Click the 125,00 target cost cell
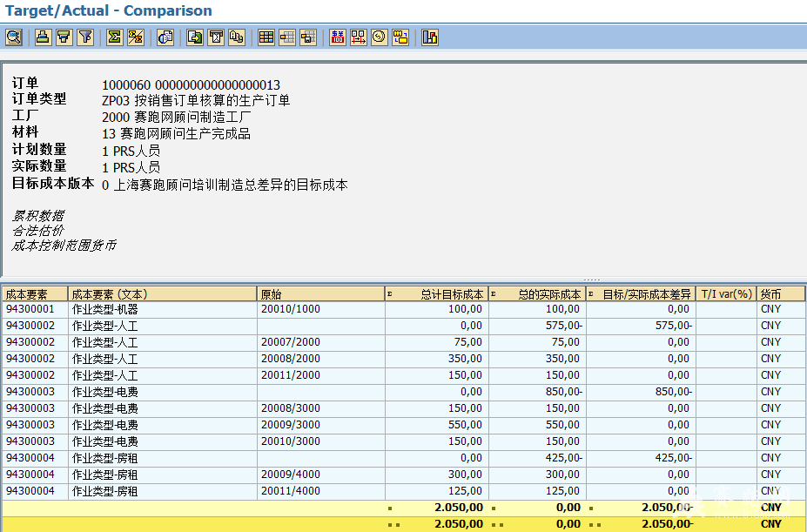The width and height of the screenshot is (807, 532). (x=437, y=491)
